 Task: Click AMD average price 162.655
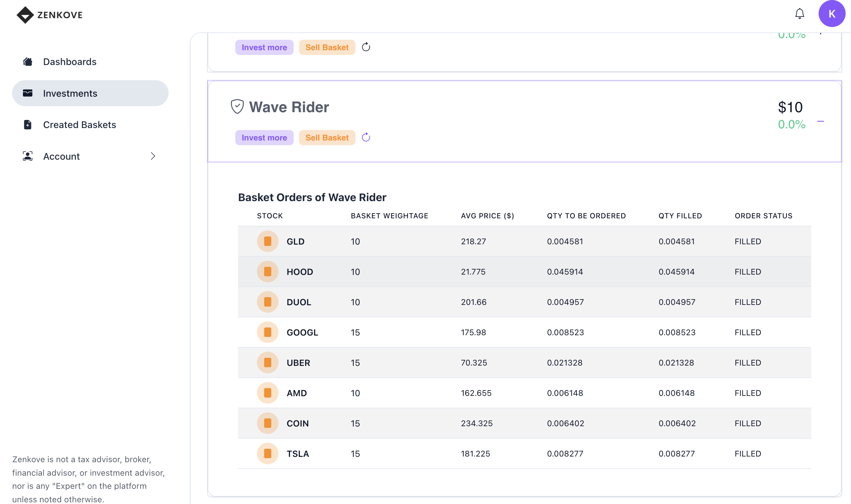476,393
